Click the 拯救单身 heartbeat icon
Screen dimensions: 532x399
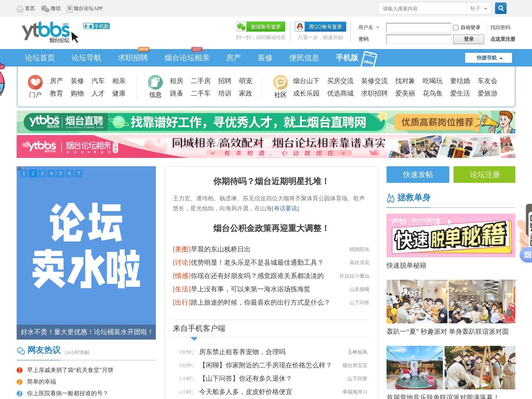click(x=391, y=198)
